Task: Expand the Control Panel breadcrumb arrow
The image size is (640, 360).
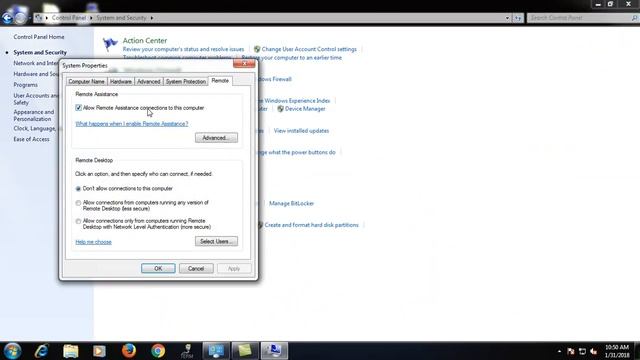Action: click(x=91, y=18)
